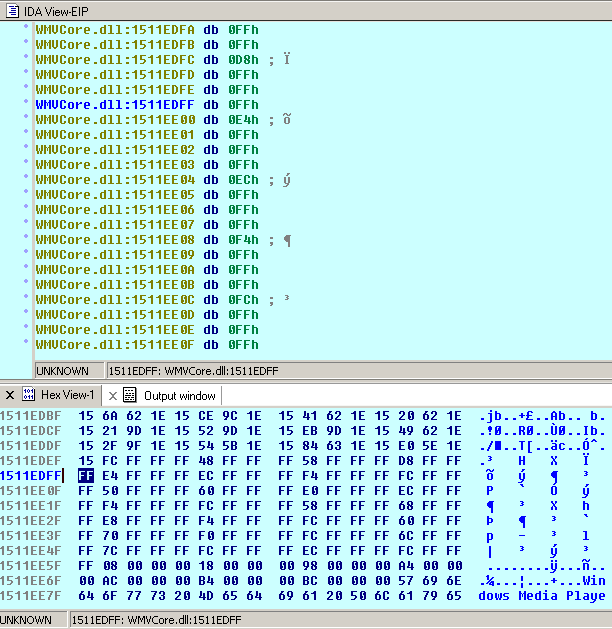Select line WMVCore.dll:1511EE03
612x629 pixels.
click(147, 164)
